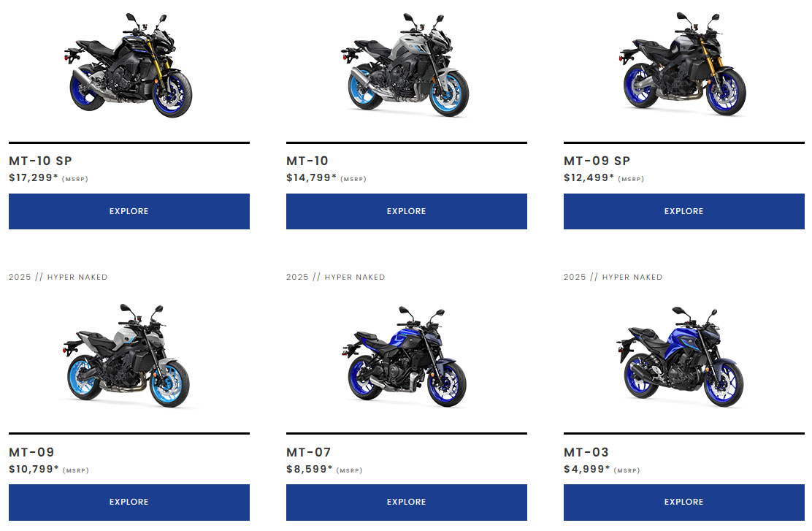Explore the MT-09 model
This screenshot has height=531, width=812.
click(129, 502)
